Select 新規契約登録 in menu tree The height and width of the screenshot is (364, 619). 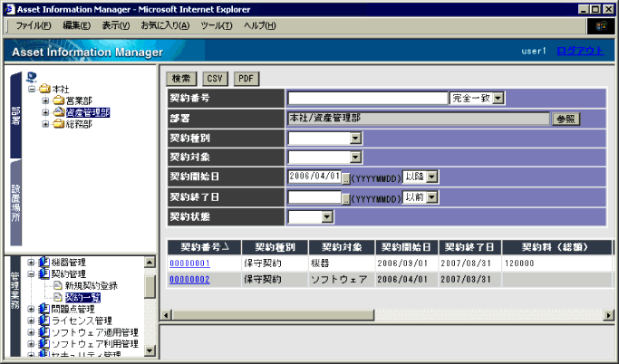point(92,285)
